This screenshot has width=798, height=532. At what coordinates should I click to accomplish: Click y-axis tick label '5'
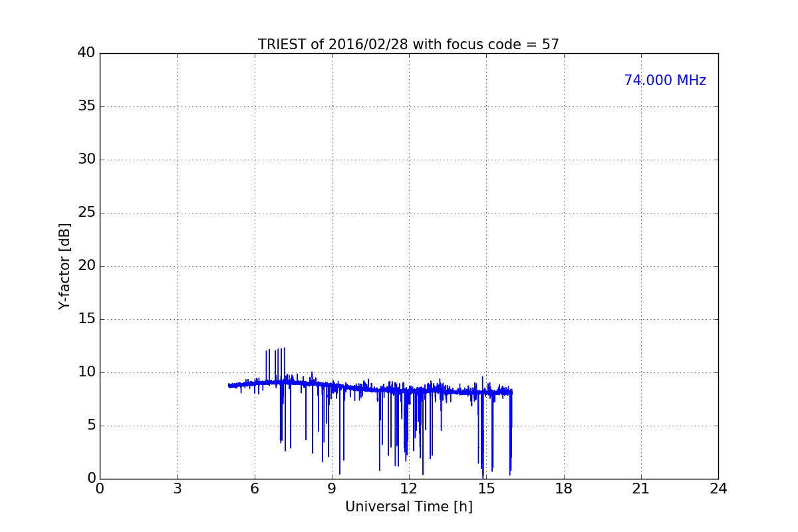pos(90,426)
